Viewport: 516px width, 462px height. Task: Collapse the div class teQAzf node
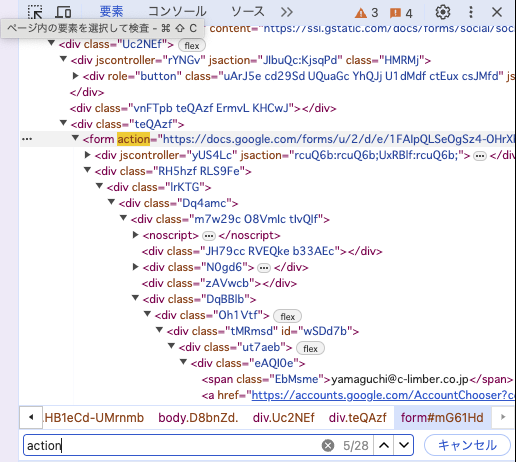(63, 123)
